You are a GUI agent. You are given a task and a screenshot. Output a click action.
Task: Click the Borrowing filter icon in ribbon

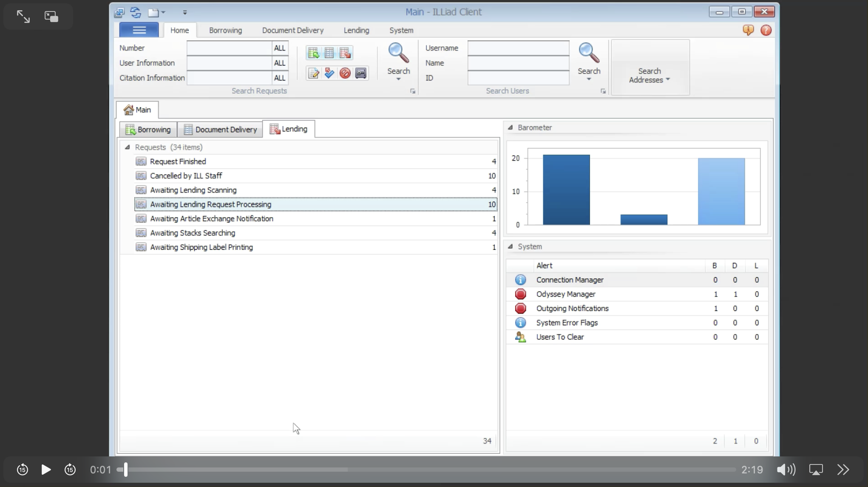tap(313, 53)
